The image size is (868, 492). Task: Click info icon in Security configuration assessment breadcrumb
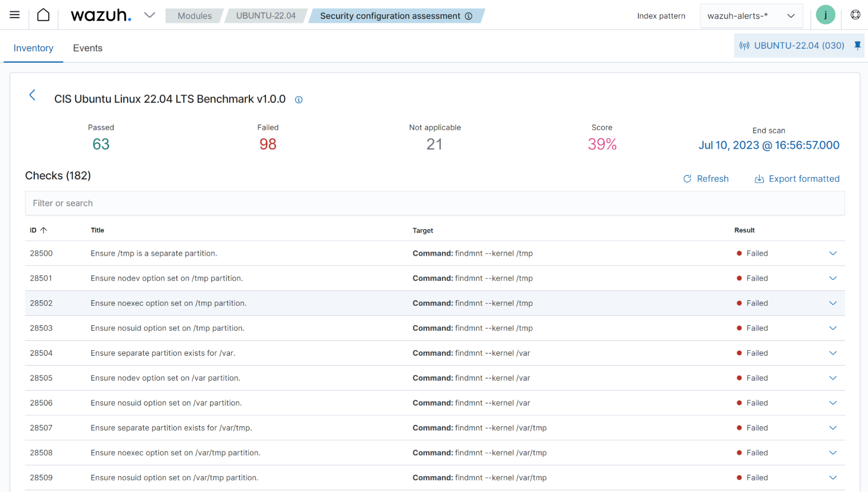(x=469, y=16)
